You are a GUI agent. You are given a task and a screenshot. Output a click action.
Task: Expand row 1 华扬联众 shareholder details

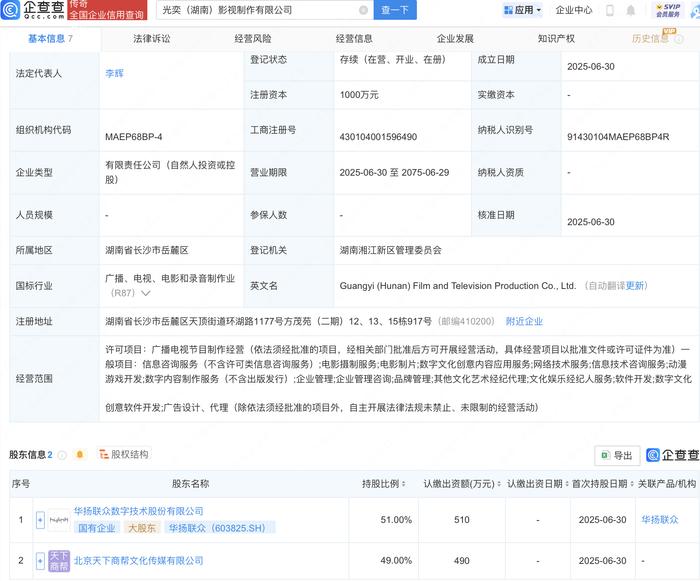40,520
